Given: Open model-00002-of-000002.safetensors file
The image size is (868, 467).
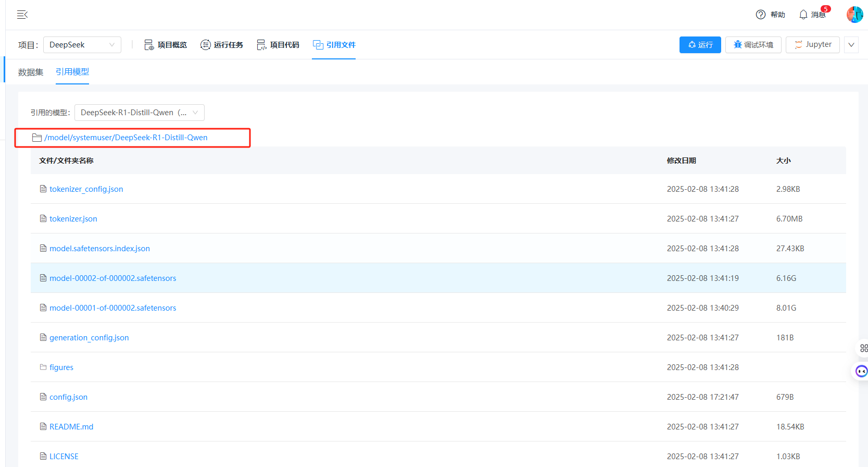Looking at the screenshot, I should pos(113,278).
